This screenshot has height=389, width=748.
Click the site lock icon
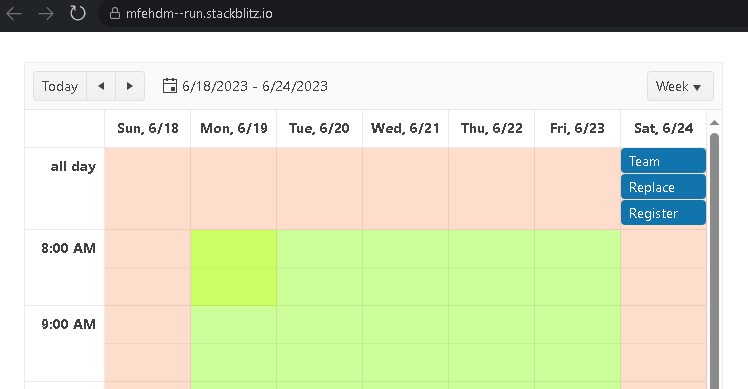pos(114,13)
